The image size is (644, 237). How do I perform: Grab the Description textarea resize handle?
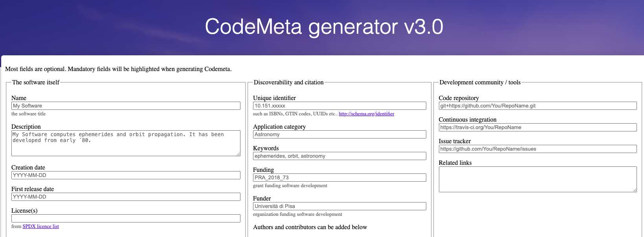click(x=239, y=154)
